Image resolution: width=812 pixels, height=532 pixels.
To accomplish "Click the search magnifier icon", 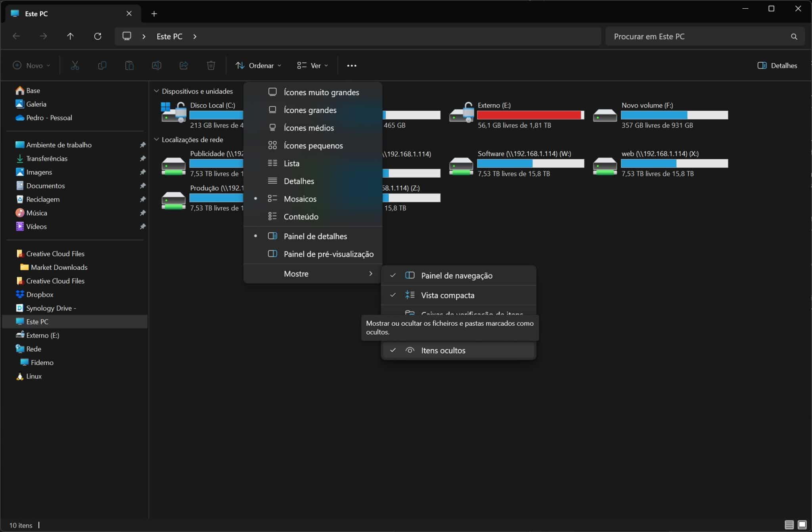I will pyautogui.click(x=794, y=36).
